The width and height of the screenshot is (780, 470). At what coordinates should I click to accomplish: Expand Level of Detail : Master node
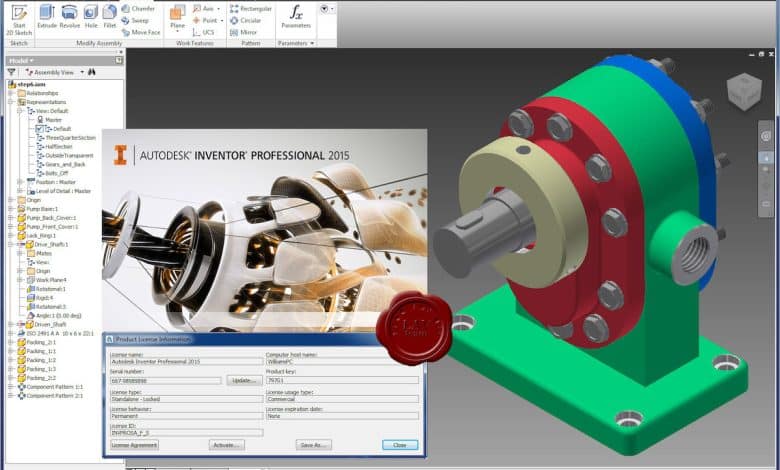tap(20, 191)
